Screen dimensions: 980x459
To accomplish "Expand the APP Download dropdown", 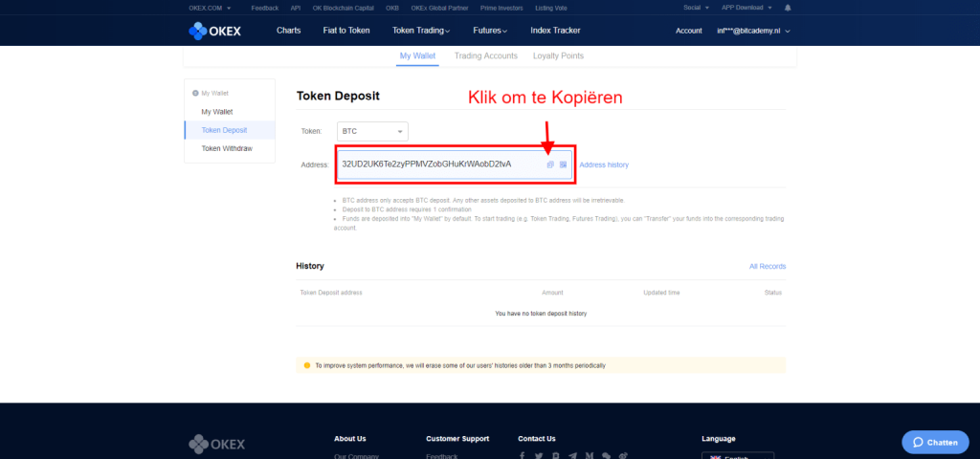I will pyautogui.click(x=746, y=8).
